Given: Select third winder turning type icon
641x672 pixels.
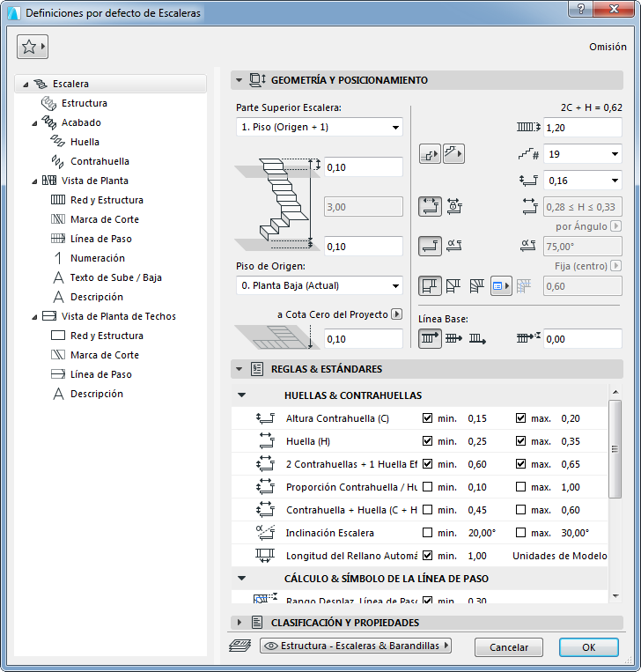Looking at the screenshot, I should pyautogui.click(x=477, y=286).
